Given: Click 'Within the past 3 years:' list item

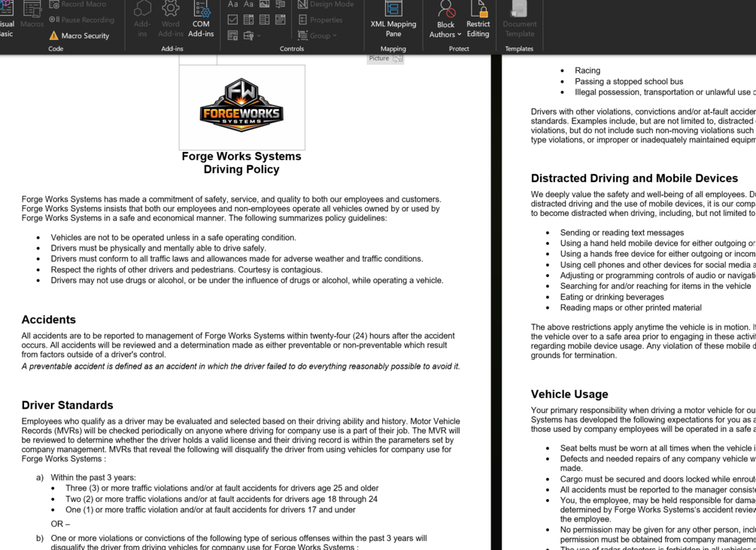Looking at the screenshot, I should [x=93, y=478].
